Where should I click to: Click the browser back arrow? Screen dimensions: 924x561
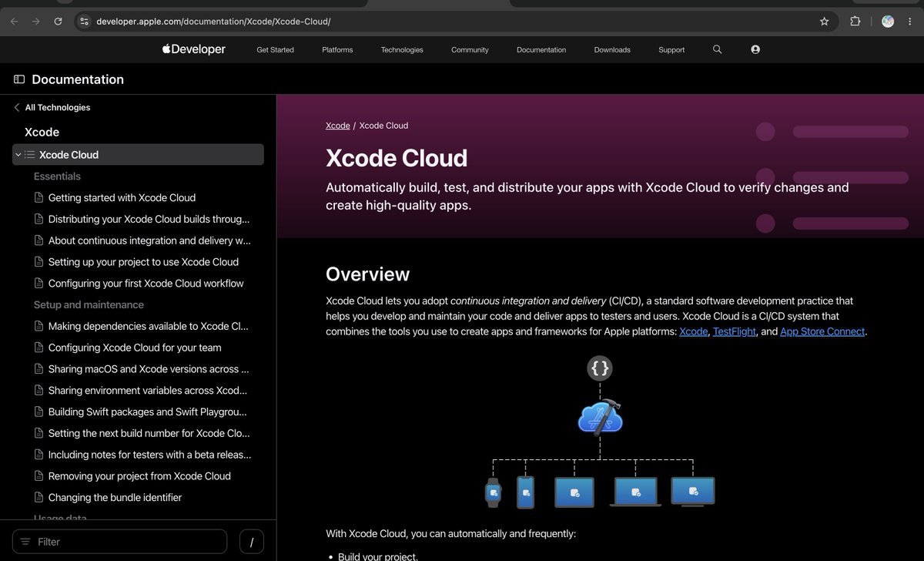click(x=14, y=22)
